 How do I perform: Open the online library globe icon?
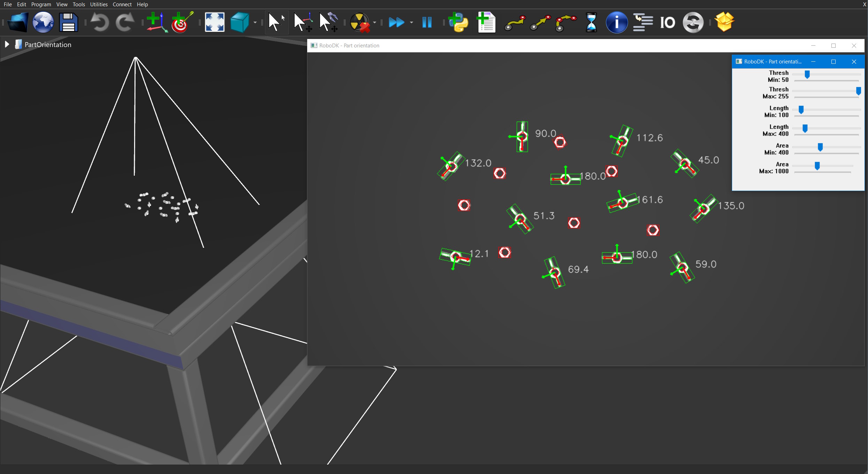pos(43,23)
